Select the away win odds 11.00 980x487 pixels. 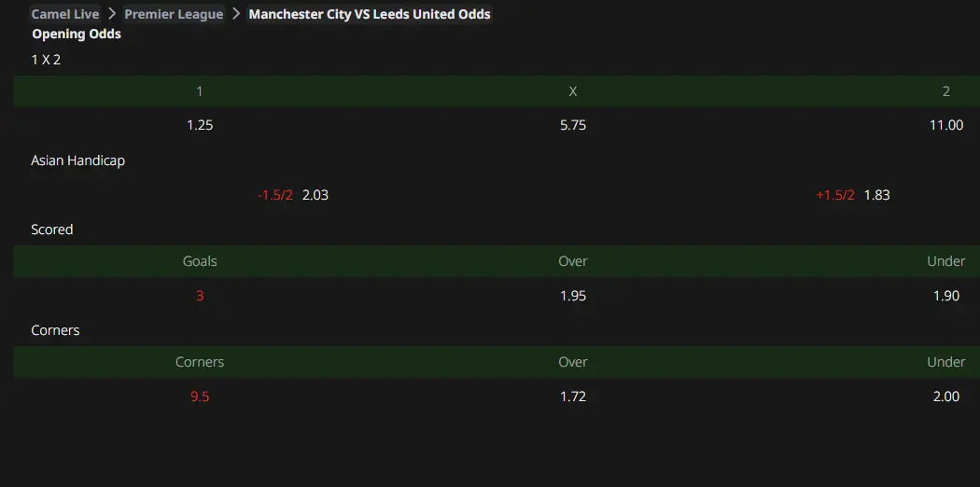tap(946, 125)
